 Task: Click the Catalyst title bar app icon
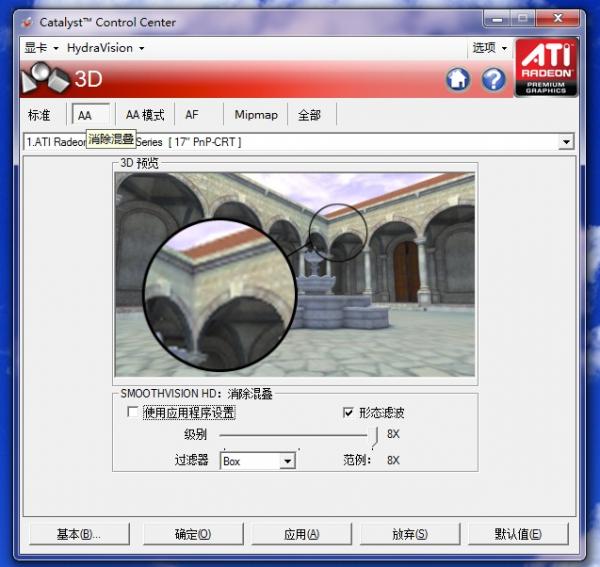pos(28,23)
